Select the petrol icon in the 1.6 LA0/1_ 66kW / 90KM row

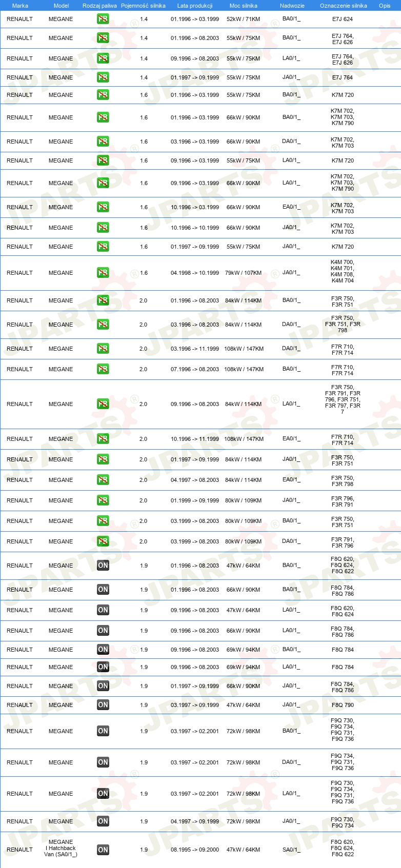point(103,183)
